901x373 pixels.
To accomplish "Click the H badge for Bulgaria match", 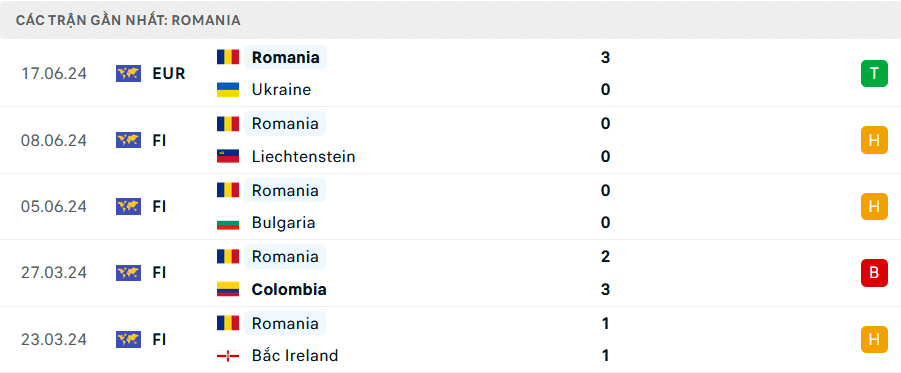I will pyautogui.click(x=874, y=206).
